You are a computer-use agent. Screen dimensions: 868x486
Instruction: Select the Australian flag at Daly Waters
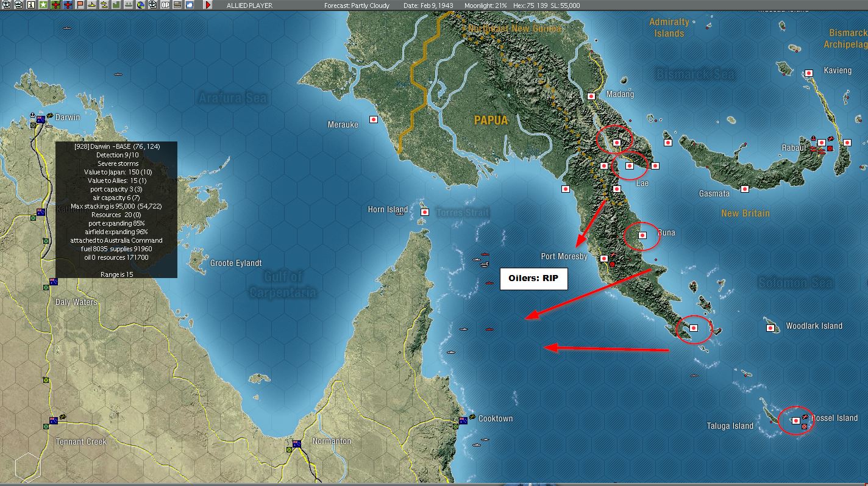pos(53,282)
